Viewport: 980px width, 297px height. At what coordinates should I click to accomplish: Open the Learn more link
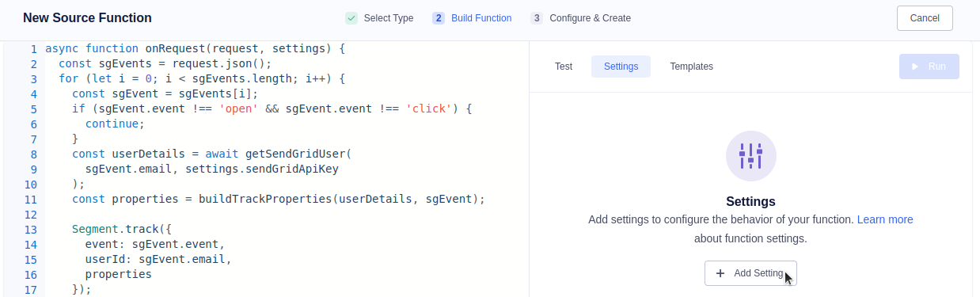(x=885, y=219)
